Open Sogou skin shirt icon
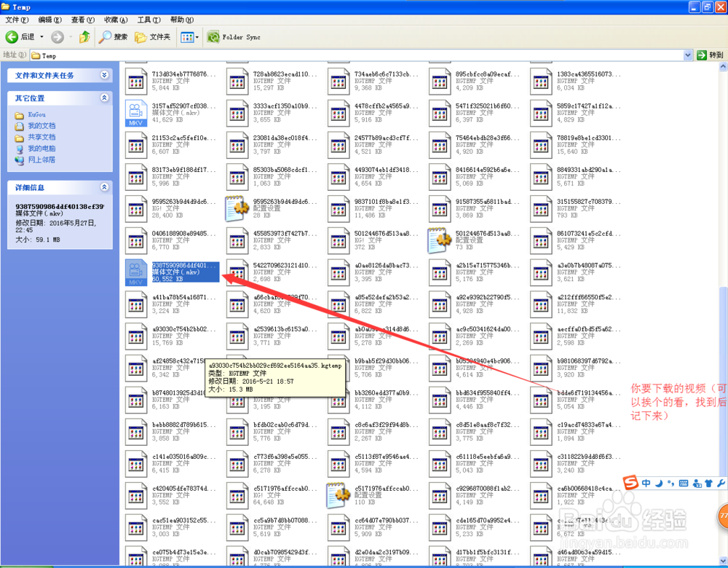Viewport: 728px width, 568px height. (x=708, y=484)
